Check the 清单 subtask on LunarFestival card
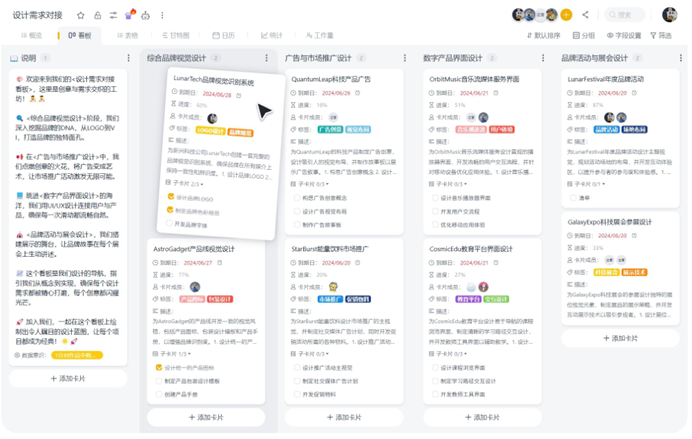This screenshot has width=692, height=439. [x=573, y=198]
